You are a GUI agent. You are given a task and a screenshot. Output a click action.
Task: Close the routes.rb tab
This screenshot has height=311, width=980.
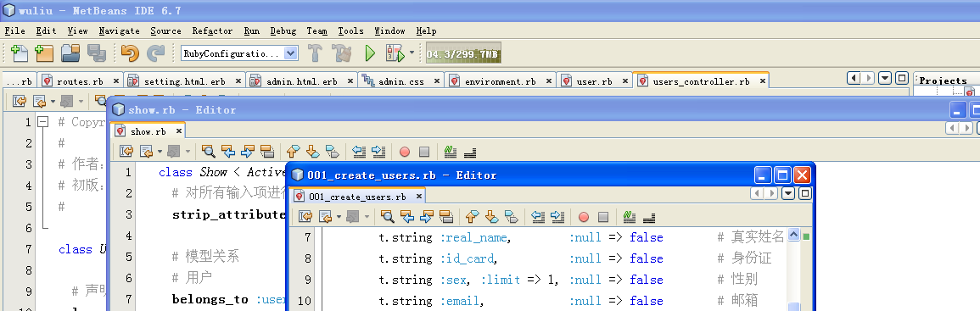click(x=115, y=81)
